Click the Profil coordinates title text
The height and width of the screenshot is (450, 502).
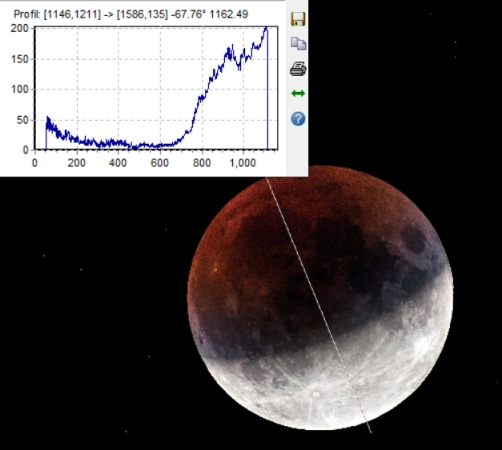131,14
